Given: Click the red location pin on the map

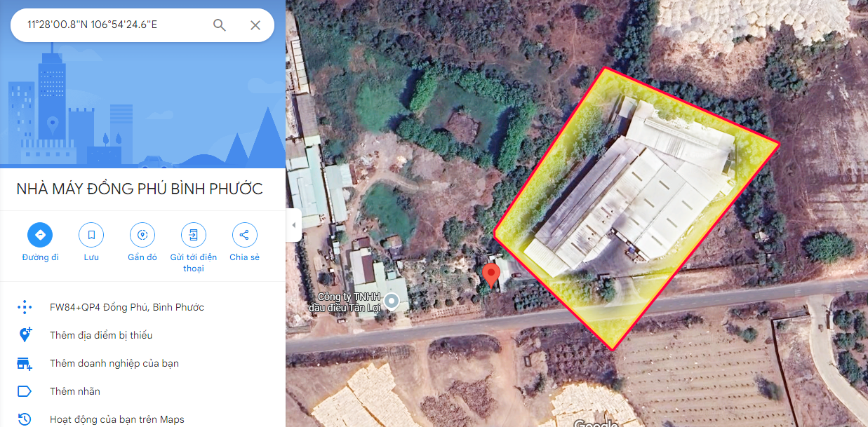Looking at the screenshot, I should (x=492, y=274).
